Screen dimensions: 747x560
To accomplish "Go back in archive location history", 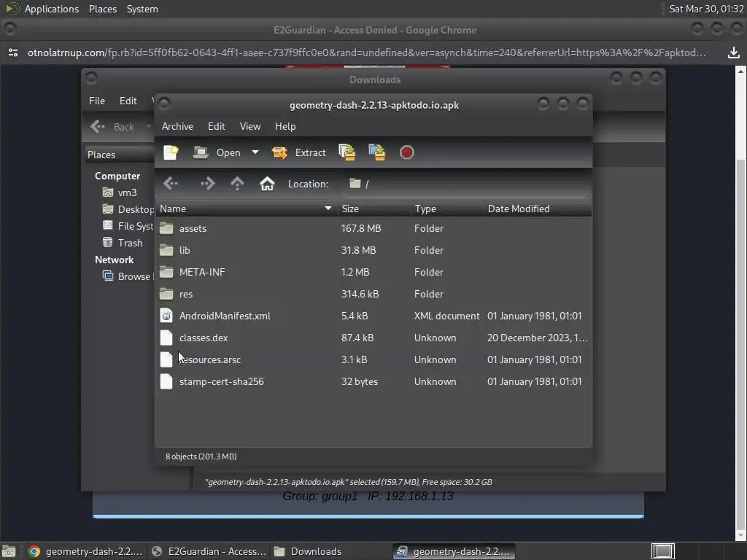I will (171, 183).
